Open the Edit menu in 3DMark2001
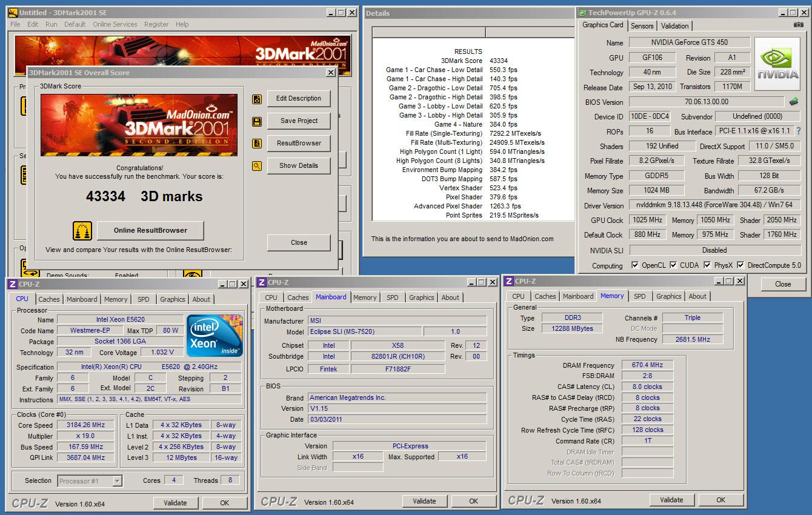812x515 pixels. pos(33,24)
